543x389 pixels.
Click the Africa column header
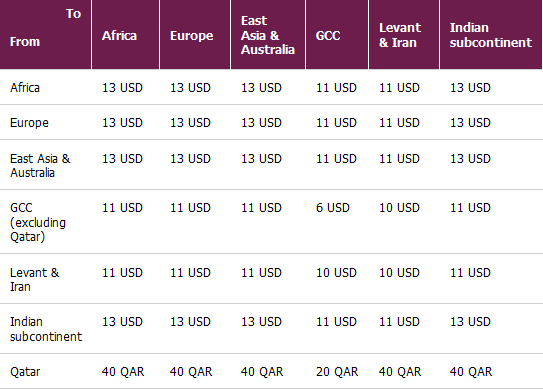click(119, 36)
